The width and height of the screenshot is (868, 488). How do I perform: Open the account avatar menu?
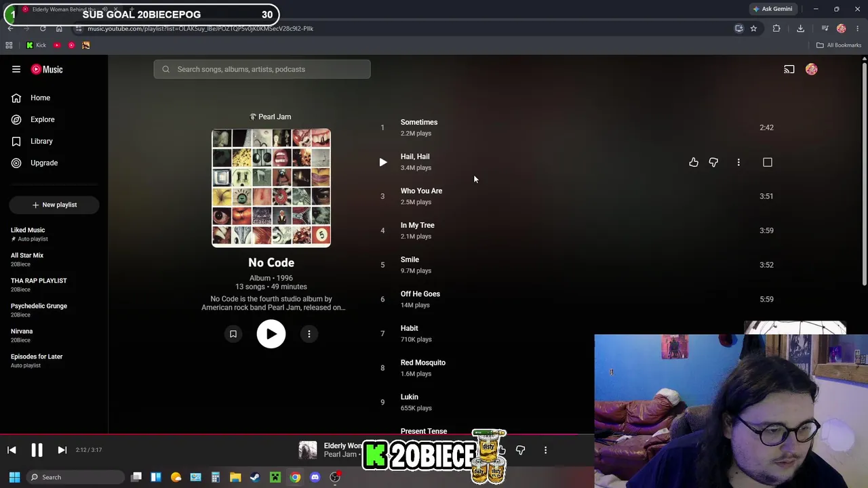[x=811, y=69]
